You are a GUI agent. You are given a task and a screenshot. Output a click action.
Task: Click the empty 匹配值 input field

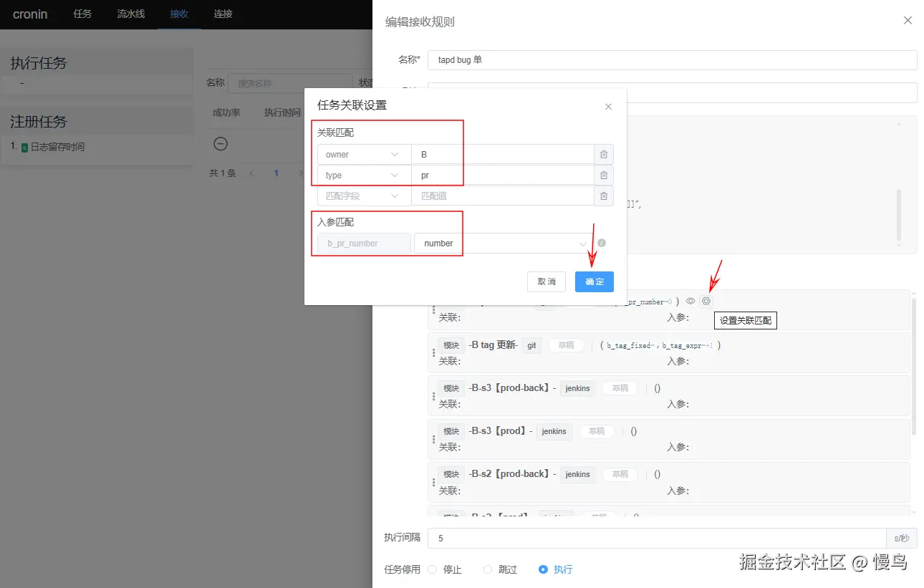tap(503, 196)
